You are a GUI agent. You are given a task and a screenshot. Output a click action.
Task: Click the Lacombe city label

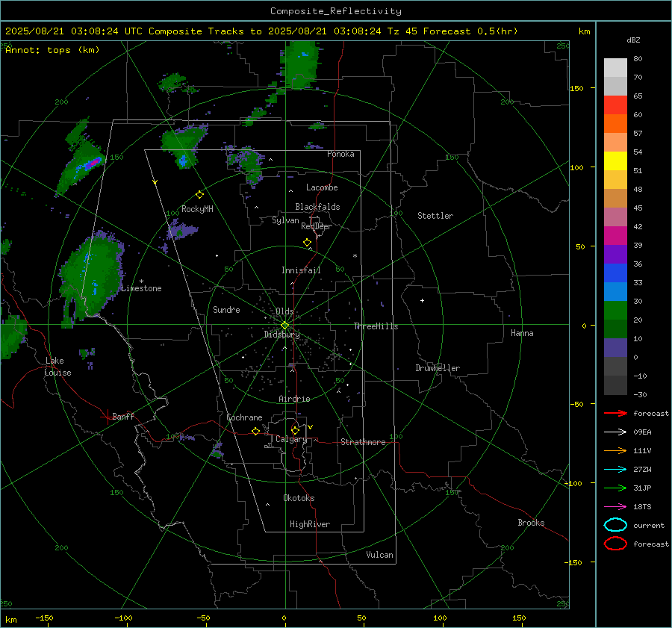point(322,187)
